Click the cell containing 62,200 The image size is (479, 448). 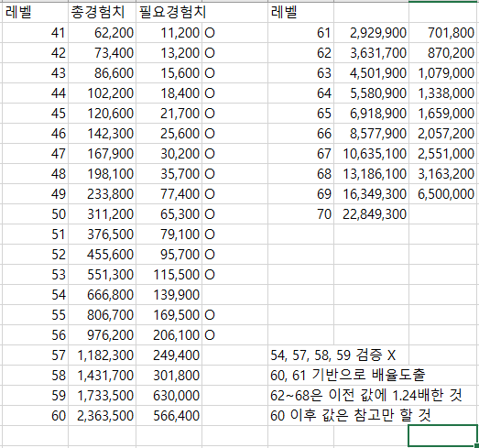click(102, 33)
